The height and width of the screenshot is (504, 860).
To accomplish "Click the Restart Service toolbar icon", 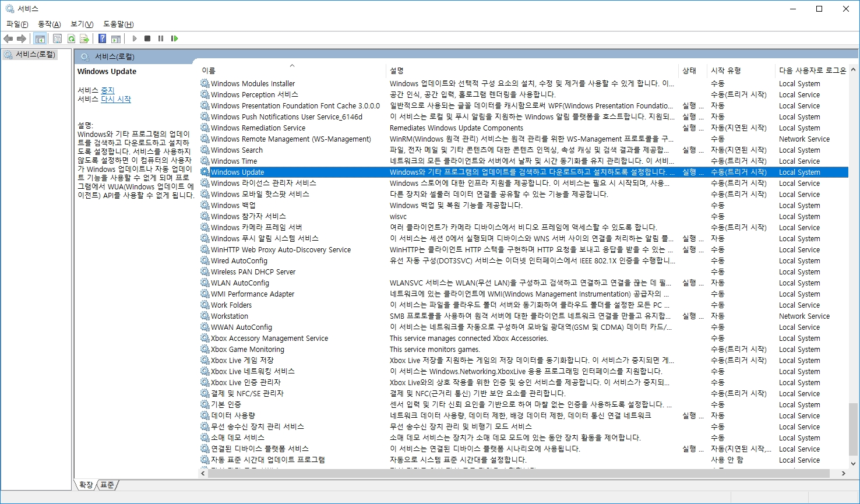I will 174,38.
